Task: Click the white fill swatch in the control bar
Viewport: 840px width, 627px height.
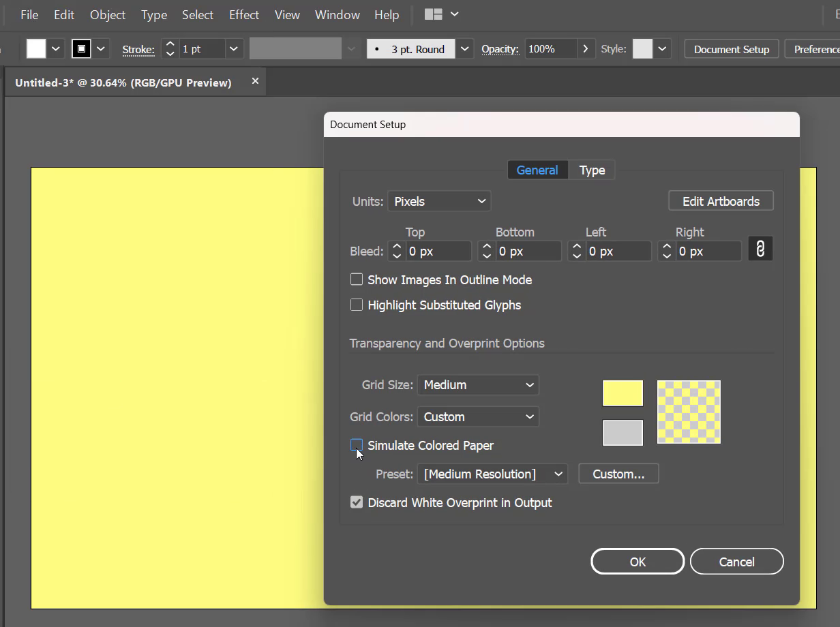Action: (x=37, y=48)
